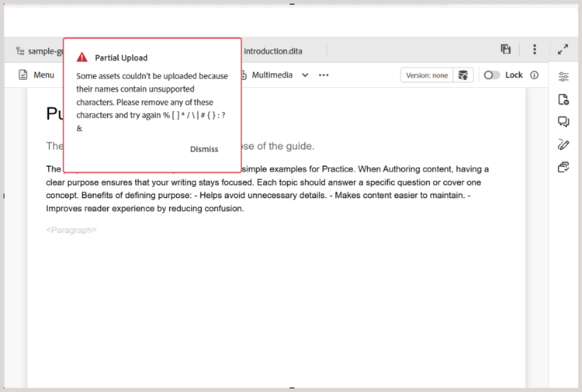Open the review tasks panel icon
The image size is (582, 392).
pyautogui.click(x=563, y=167)
